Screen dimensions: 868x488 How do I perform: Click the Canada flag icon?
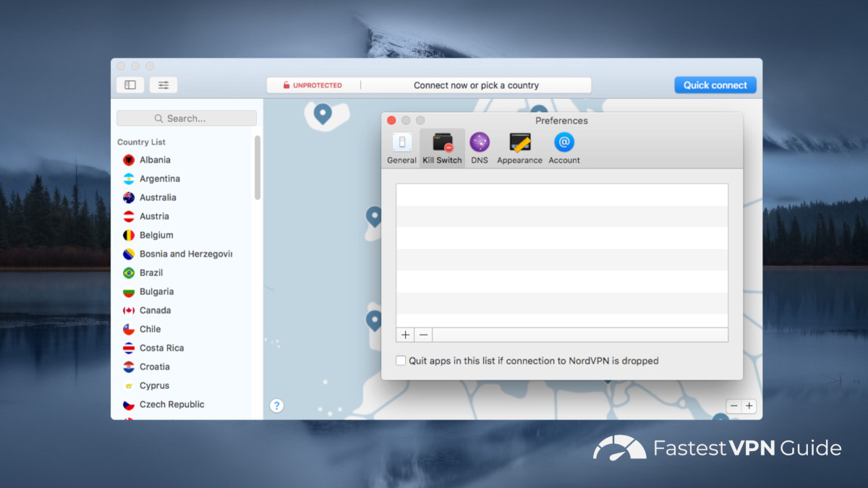[129, 310]
